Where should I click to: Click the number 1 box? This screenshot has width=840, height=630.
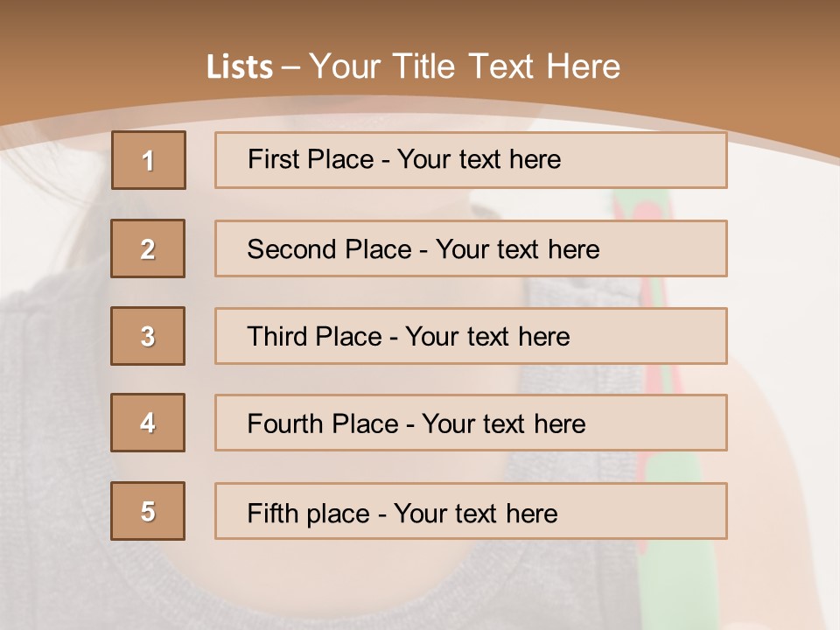pos(149,160)
